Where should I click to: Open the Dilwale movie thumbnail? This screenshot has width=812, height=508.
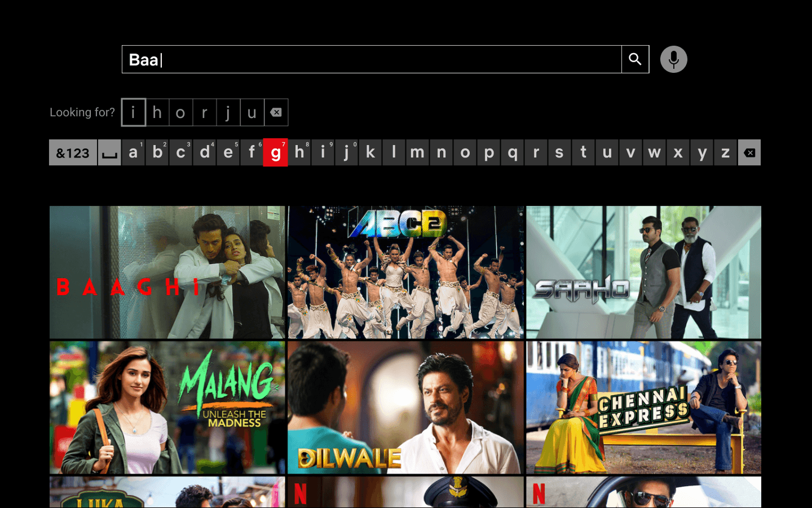coord(406,408)
